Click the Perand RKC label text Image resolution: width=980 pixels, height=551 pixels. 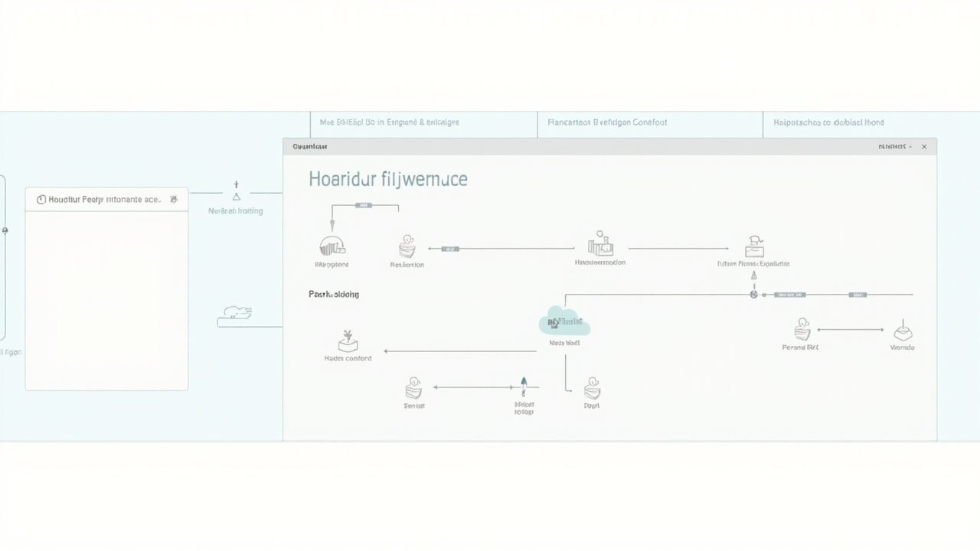[x=800, y=347]
